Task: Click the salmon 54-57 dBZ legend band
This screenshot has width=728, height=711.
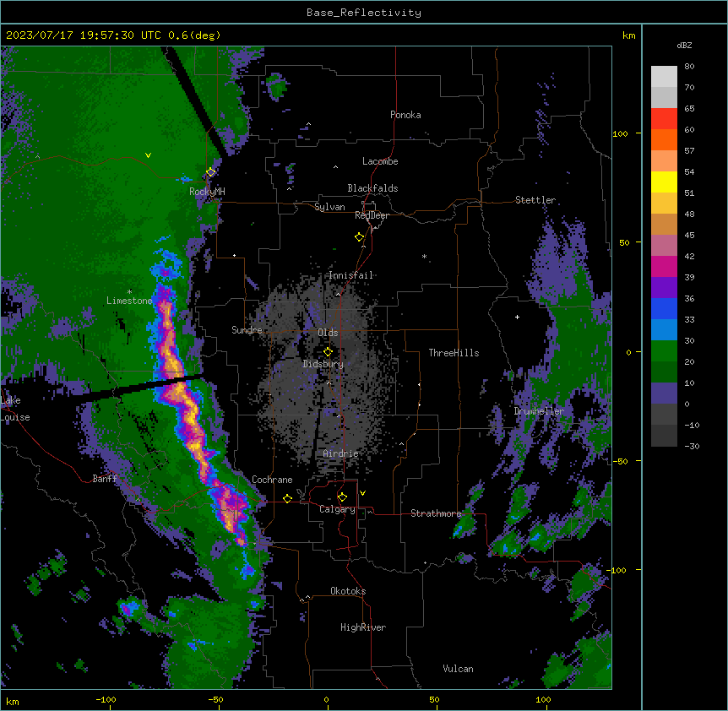Action: click(x=664, y=160)
